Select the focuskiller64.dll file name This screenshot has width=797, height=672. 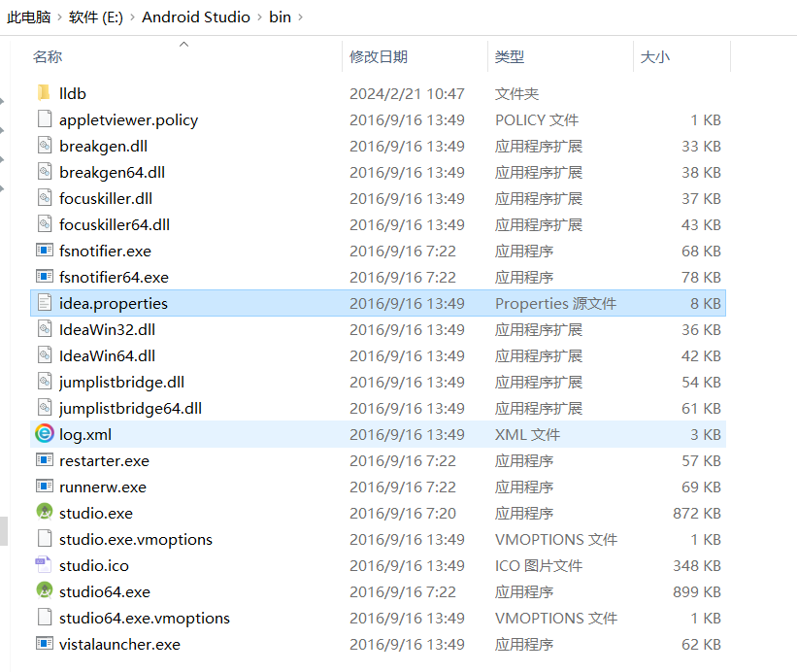[x=115, y=224]
